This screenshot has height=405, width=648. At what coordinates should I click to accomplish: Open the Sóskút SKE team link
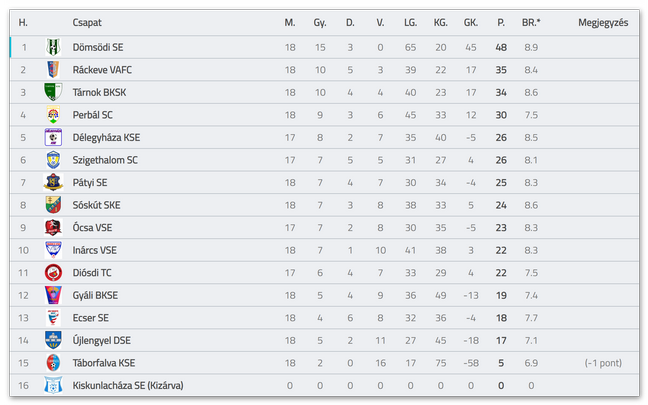[x=97, y=205]
